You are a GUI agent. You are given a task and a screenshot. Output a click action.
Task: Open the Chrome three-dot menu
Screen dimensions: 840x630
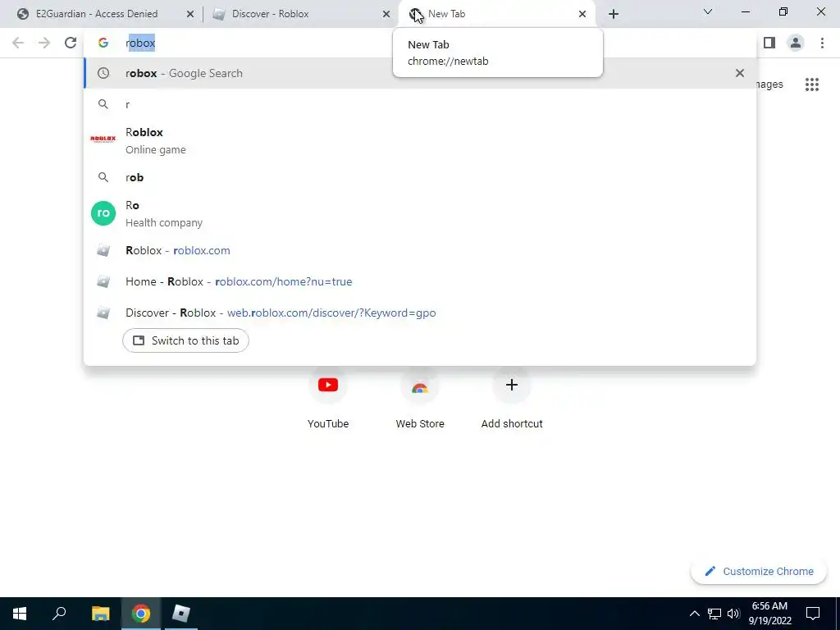pos(822,43)
